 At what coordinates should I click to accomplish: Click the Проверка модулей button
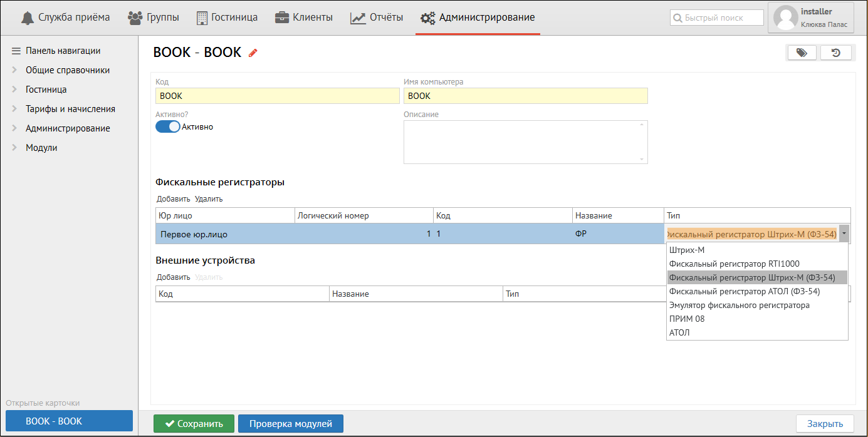click(x=290, y=424)
